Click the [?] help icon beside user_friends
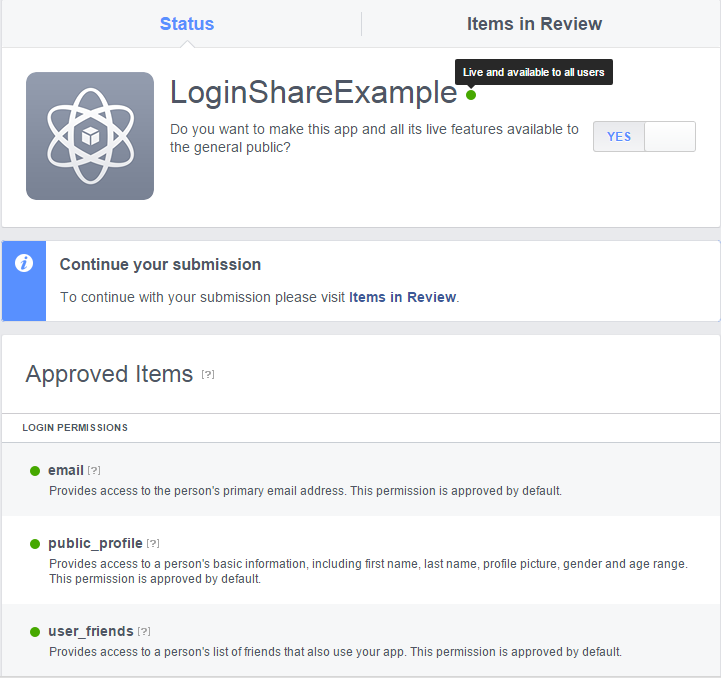This screenshot has height=678, width=721. (144, 631)
